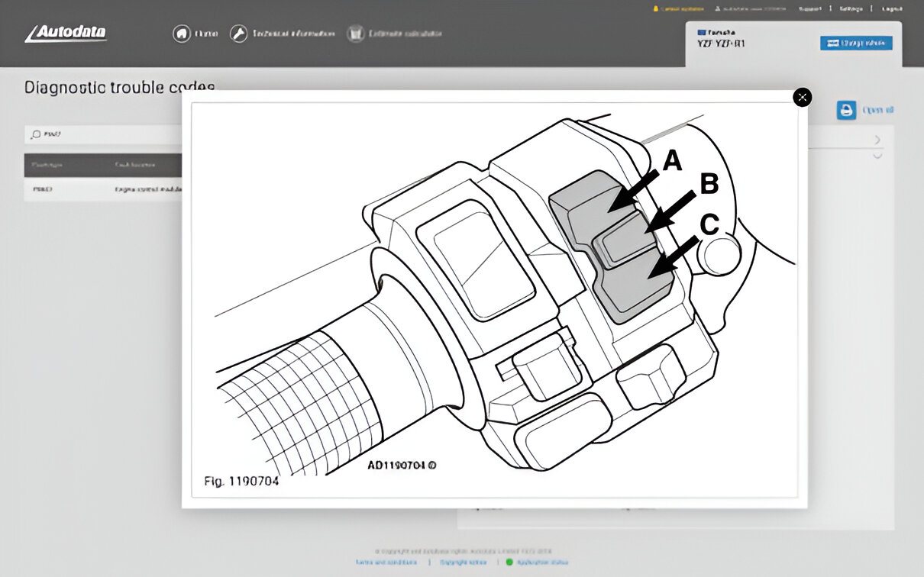The width and height of the screenshot is (924, 577).
Task: Click the trouble code search field
Action: tap(107, 134)
